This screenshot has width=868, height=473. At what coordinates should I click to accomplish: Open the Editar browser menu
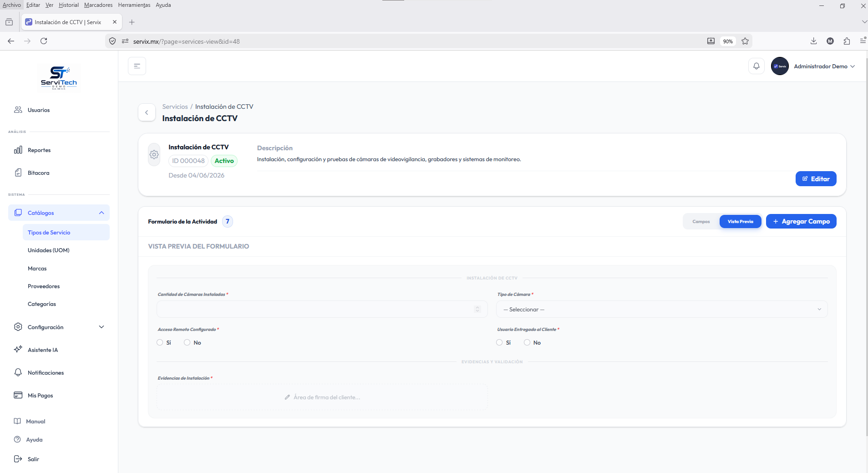(33, 5)
